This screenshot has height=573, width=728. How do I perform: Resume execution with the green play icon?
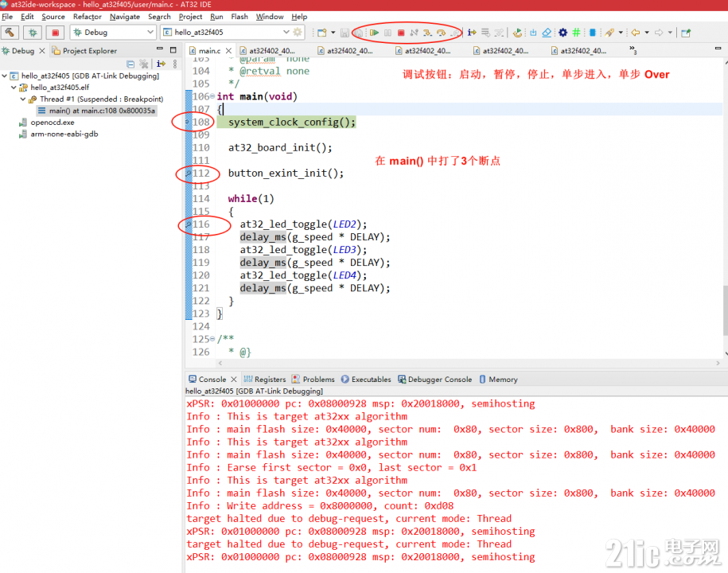click(x=374, y=33)
